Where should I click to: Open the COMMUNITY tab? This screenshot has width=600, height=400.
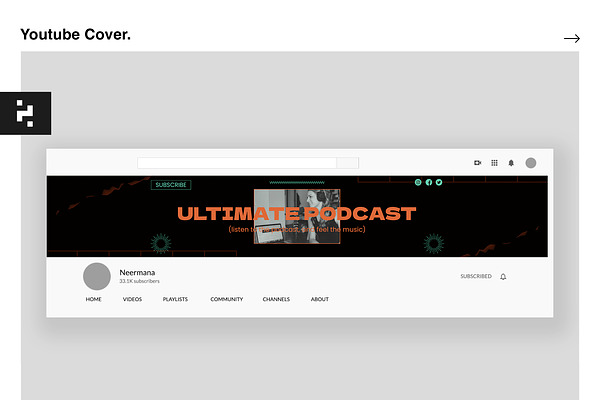pos(227,299)
